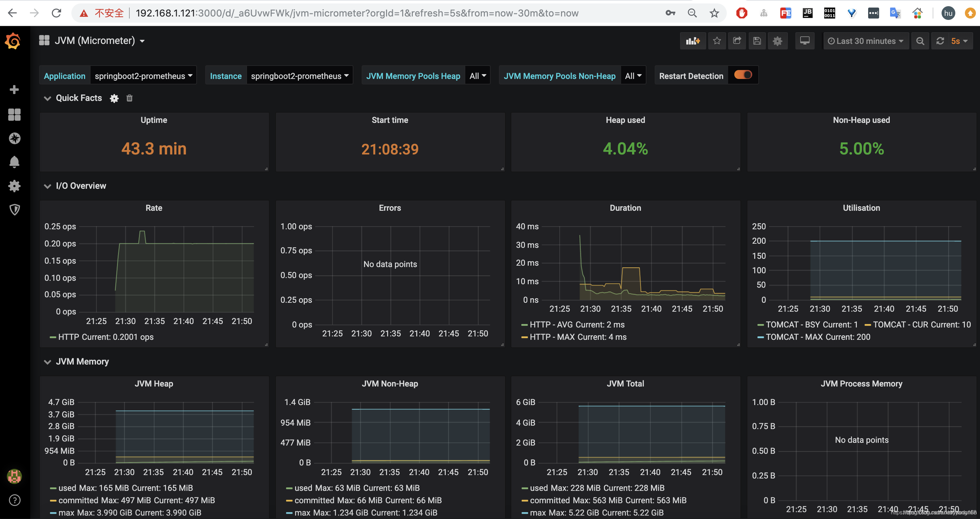Image resolution: width=980 pixels, height=519 pixels.
Task: Open the 5s refresh interval dropdown
Action: pos(960,41)
